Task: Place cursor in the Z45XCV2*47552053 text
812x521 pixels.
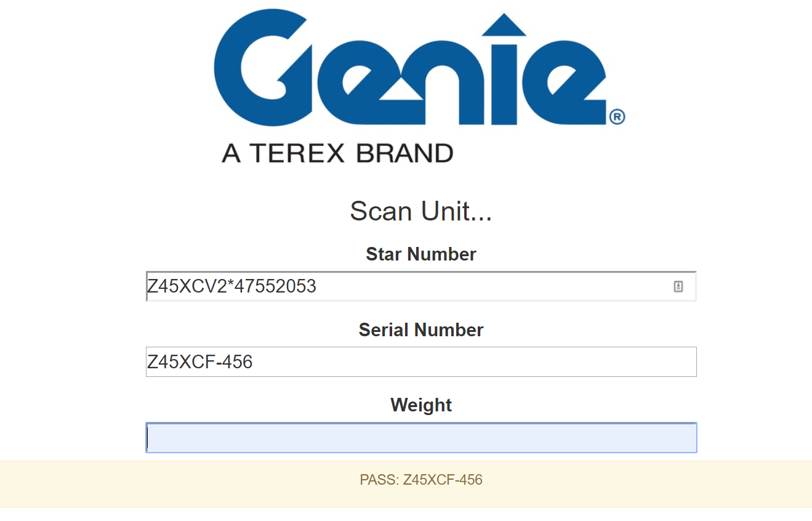Action: (x=231, y=286)
